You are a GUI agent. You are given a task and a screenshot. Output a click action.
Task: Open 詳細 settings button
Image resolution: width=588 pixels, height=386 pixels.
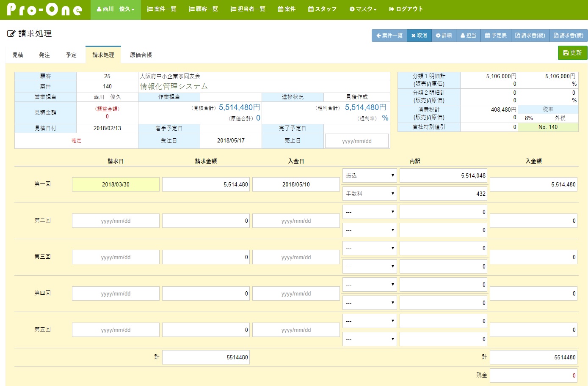pos(444,36)
